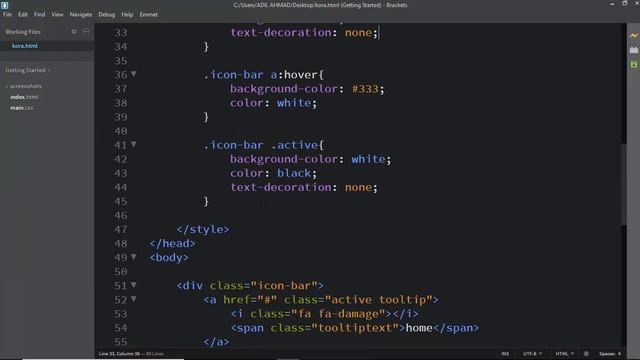The height and width of the screenshot is (360, 640).
Task: Click line number 40 in the gutter
Action: [120, 131]
